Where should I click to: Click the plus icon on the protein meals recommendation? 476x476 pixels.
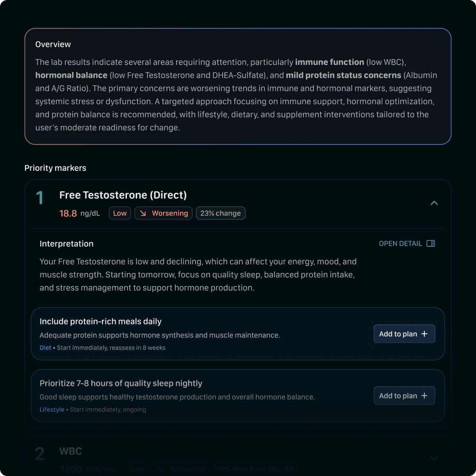[x=425, y=334]
